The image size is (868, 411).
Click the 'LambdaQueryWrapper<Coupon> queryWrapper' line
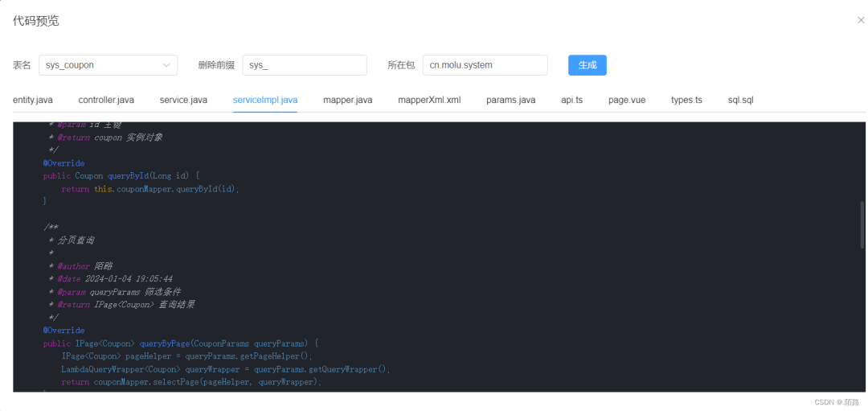tap(226, 369)
